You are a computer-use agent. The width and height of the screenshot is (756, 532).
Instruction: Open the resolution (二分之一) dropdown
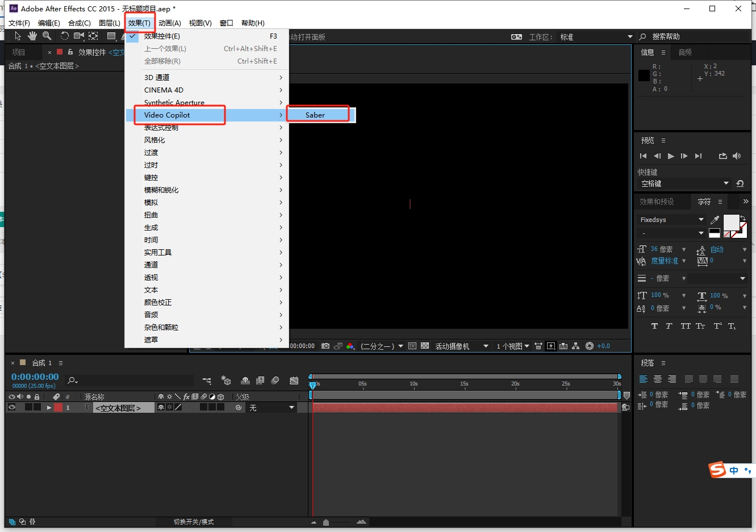382,346
